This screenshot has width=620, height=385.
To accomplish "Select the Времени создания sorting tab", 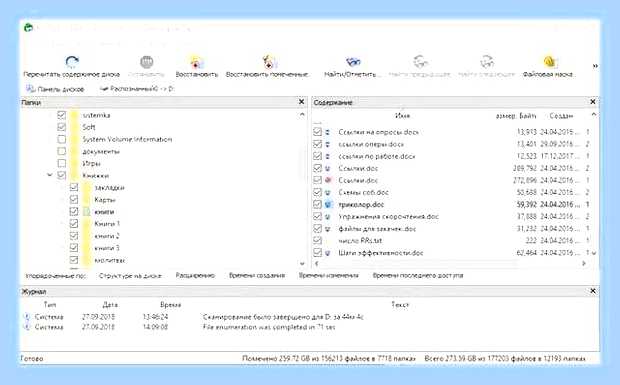I will [x=257, y=276].
